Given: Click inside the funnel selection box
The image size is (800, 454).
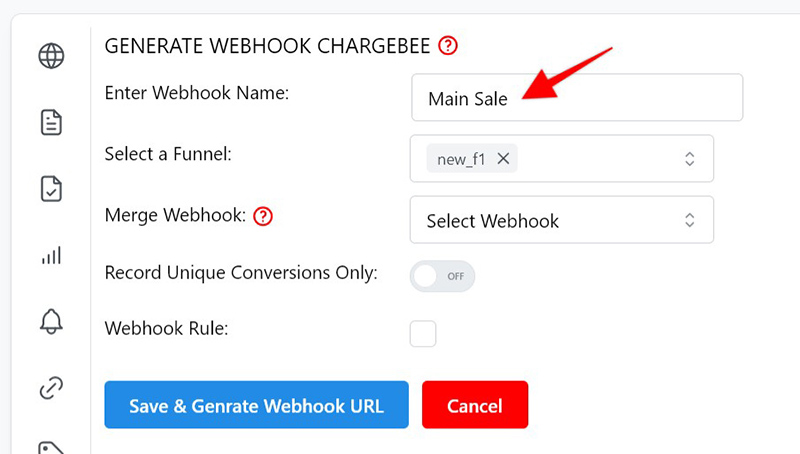Looking at the screenshot, I should (x=562, y=159).
